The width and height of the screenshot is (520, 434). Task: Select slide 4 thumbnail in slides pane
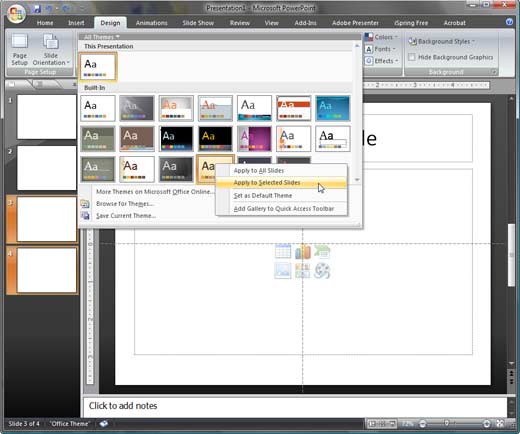[47, 270]
